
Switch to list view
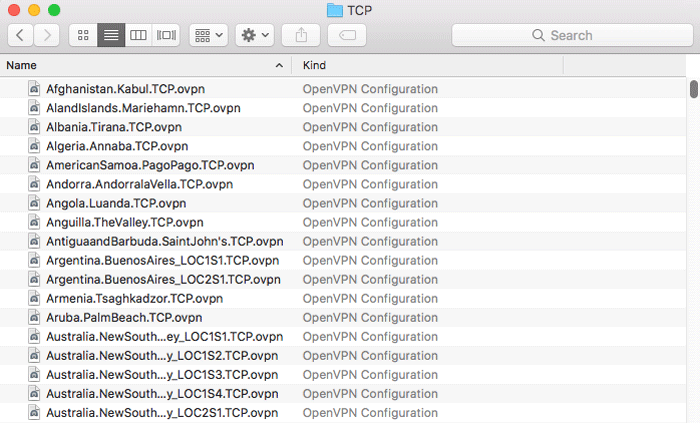coord(111,35)
